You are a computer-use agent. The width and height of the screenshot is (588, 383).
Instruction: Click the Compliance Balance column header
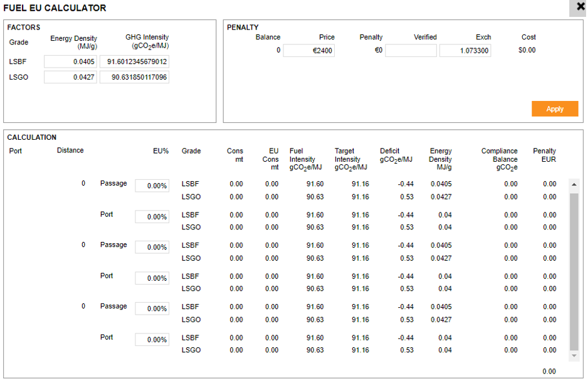click(499, 159)
